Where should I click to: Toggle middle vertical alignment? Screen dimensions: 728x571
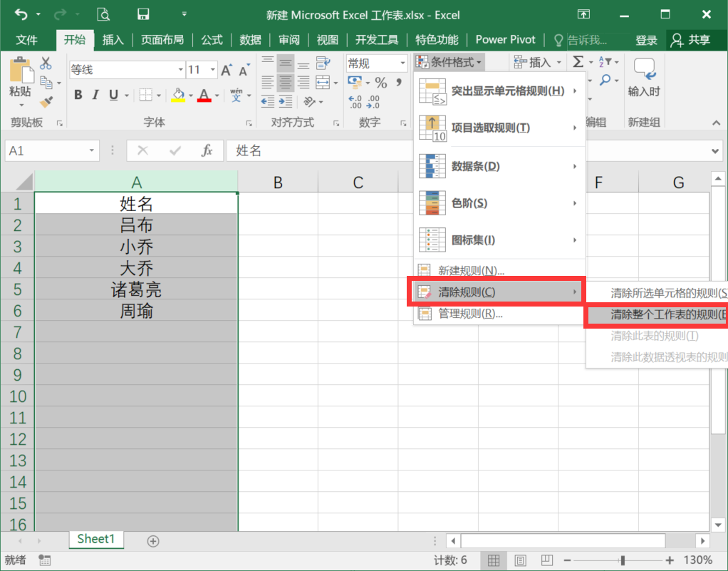(x=286, y=63)
